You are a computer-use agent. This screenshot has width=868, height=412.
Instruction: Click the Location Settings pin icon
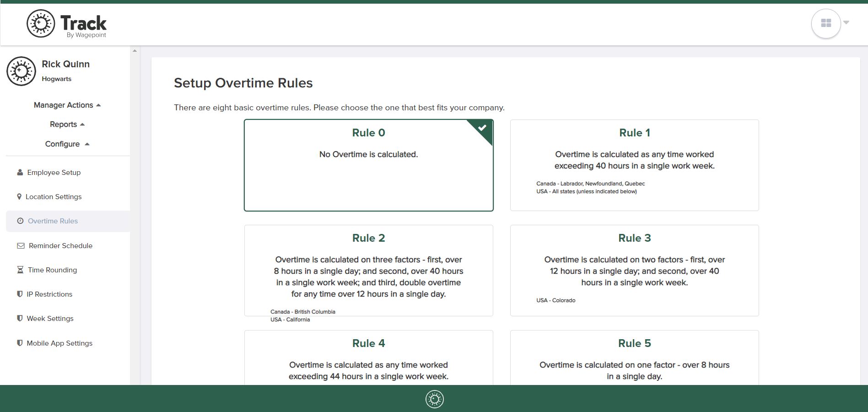[19, 197]
